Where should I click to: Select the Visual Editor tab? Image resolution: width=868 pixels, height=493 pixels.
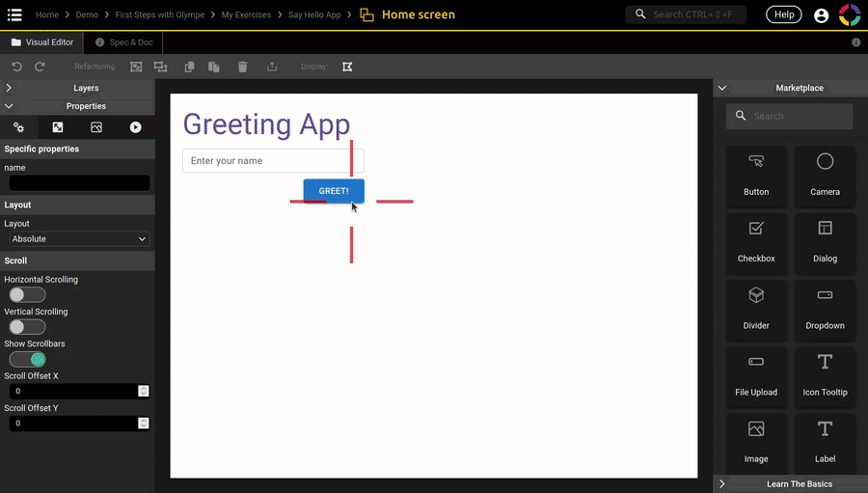coord(42,42)
